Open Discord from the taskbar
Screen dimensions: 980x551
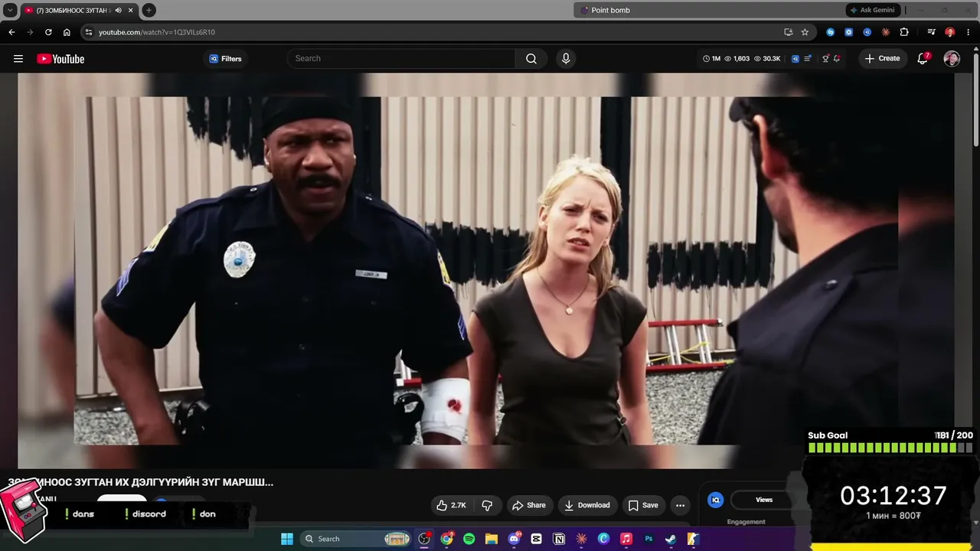tap(514, 539)
